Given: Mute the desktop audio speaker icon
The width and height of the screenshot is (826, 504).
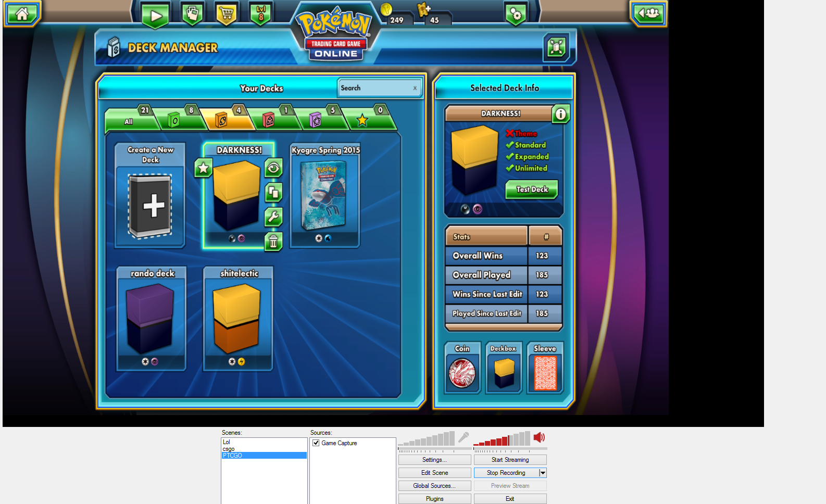Looking at the screenshot, I should pyautogui.click(x=539, y=437).
